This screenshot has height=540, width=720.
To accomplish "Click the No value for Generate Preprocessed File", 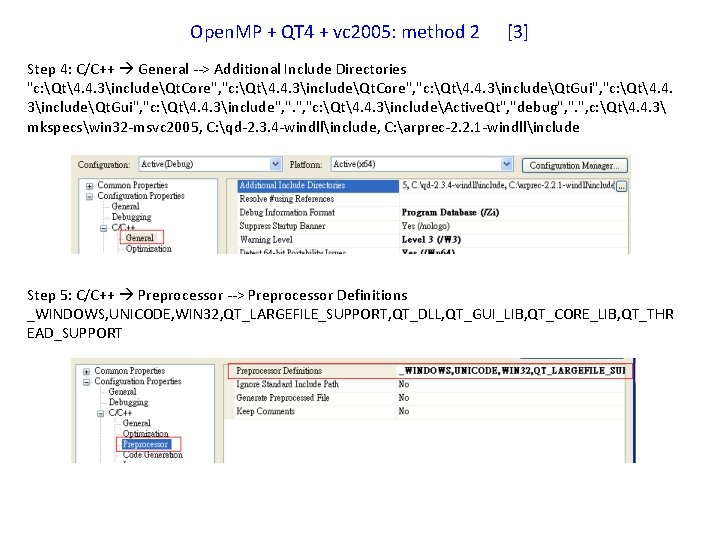I will pos(404,398).
